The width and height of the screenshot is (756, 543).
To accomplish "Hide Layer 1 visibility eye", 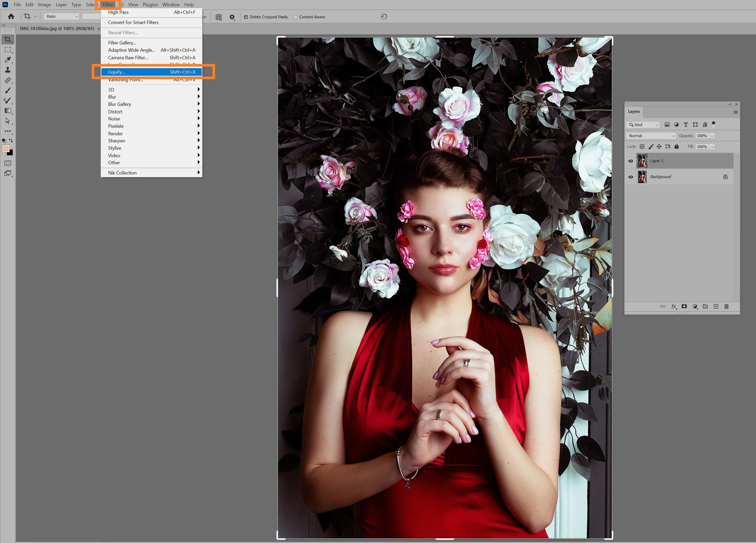I will click(x=631, y=161).
